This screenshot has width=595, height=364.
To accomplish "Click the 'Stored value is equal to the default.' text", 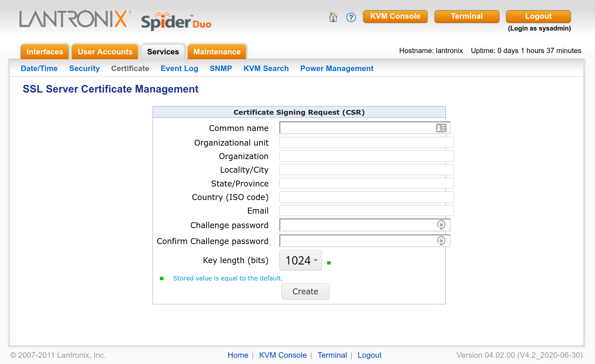I will click(x=228, y=278).
